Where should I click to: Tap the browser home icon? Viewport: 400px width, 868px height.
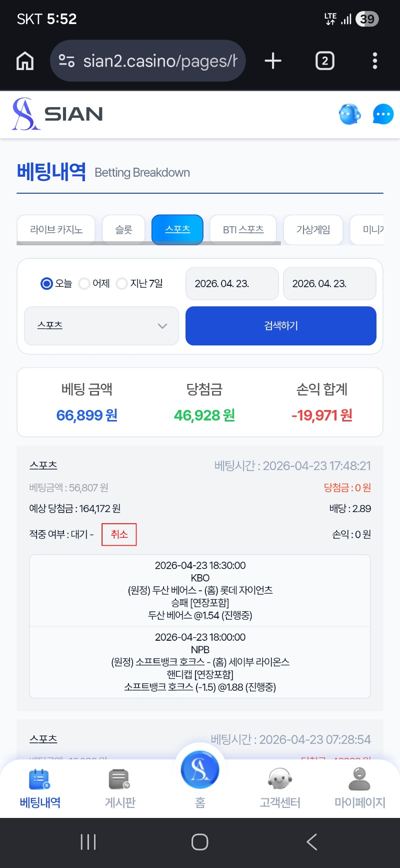click(x=25, y=61)
